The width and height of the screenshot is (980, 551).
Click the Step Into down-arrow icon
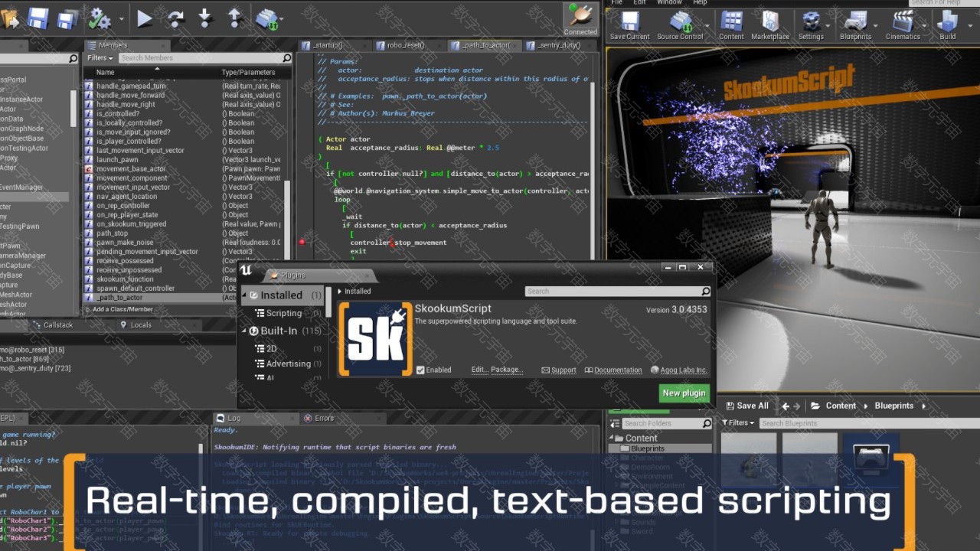[204, 18]
